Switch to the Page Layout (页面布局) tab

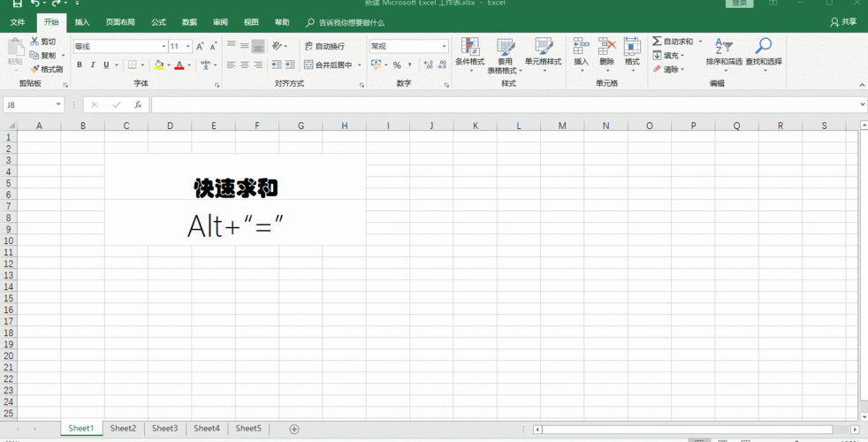120,22
